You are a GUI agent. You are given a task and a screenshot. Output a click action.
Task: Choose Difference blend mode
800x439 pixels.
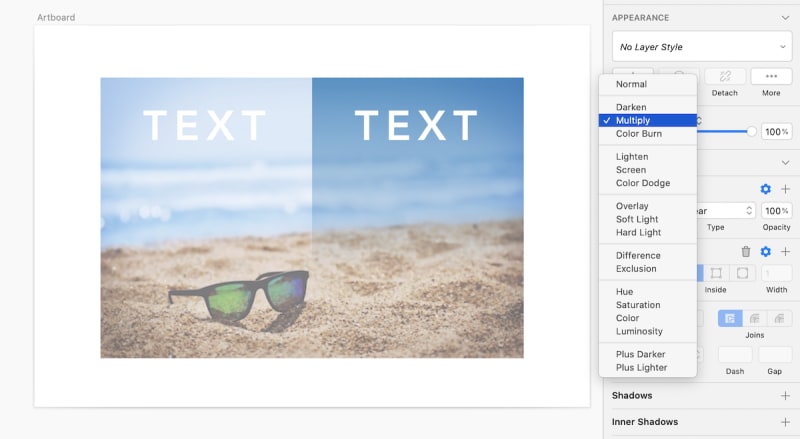(x=648, y=256)
